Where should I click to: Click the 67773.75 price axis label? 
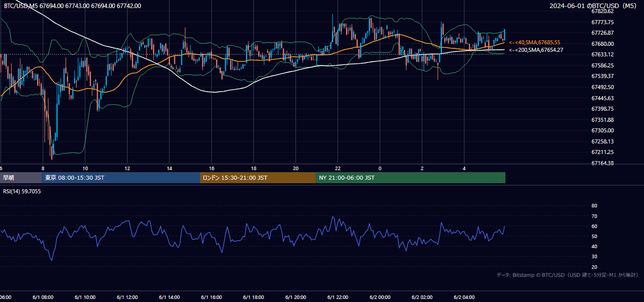[602, 22]
